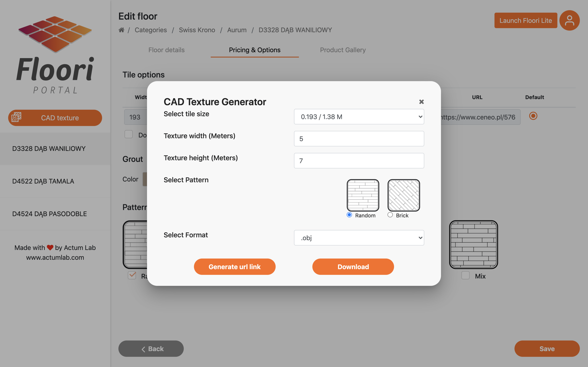
Task: Select the Default tile radio button
Action: [533, 116]
